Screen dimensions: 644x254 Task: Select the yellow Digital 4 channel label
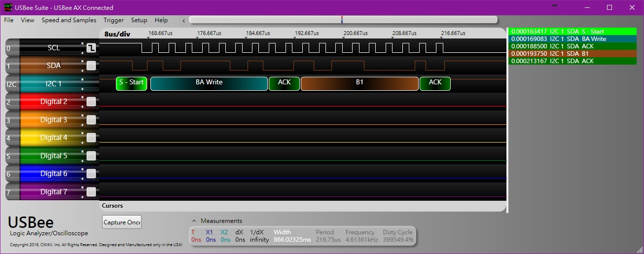click(x=54, y=138)
